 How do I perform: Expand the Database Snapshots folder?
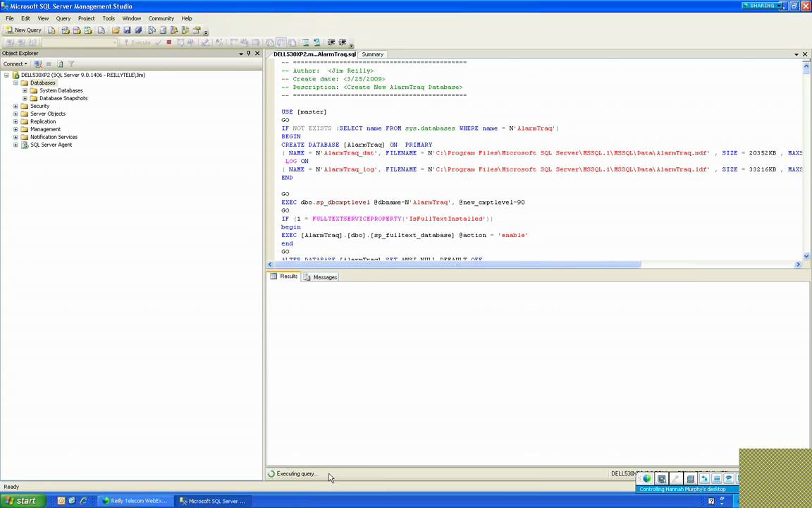pos(25,99)
